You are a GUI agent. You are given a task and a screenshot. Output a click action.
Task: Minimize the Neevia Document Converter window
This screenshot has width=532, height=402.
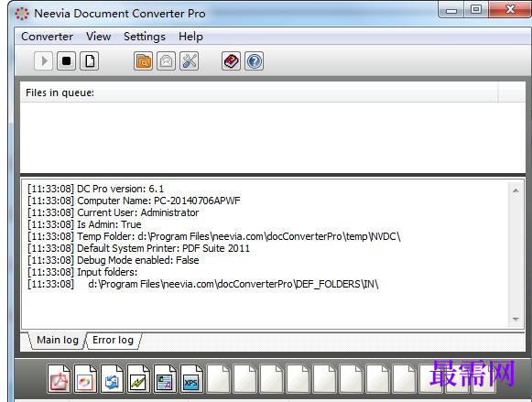[x=451, y=10]
